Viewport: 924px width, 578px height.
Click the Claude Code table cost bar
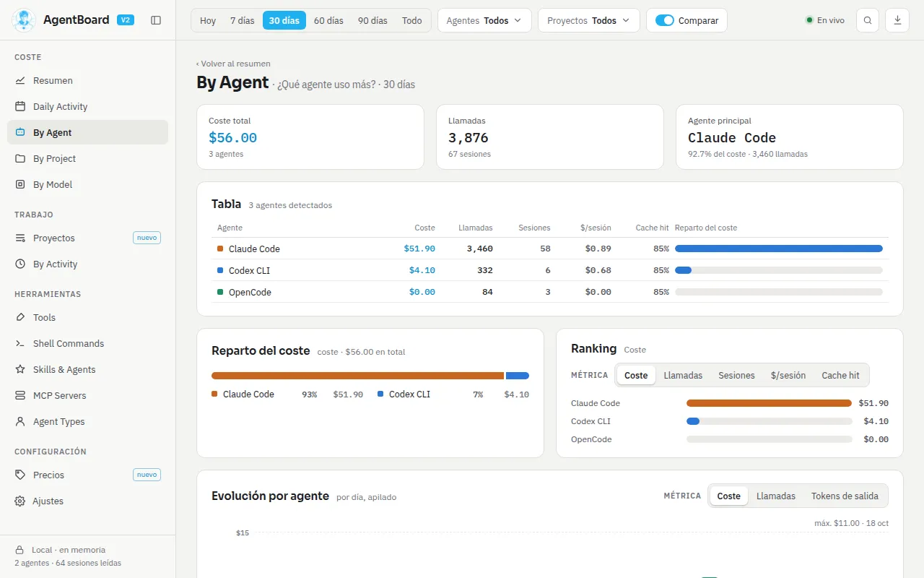point(779,249)
